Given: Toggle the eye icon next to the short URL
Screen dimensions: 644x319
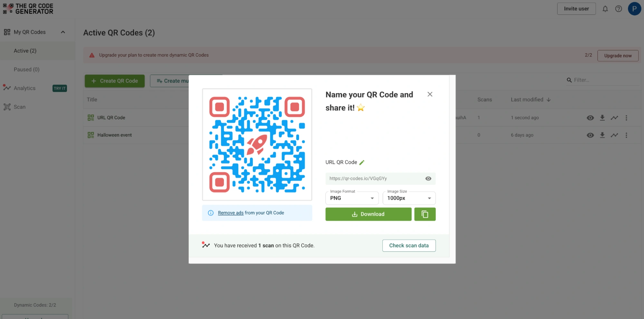Looking at the screenshot, I should 428,178.
